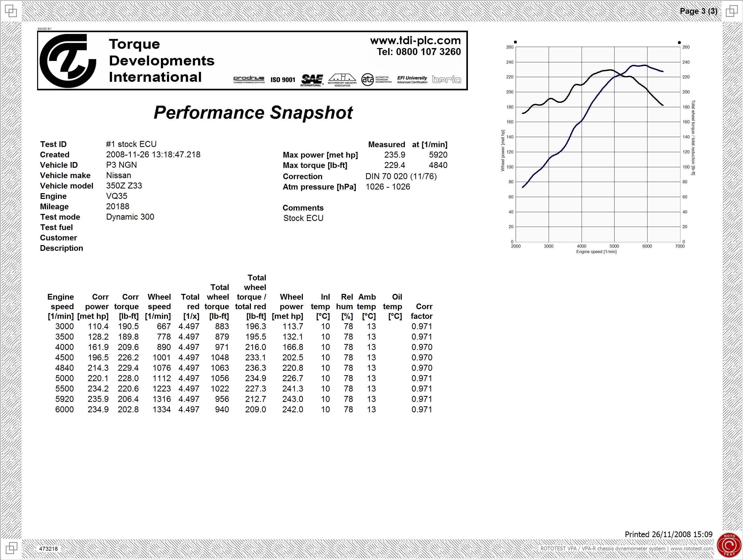Click the Bpria logo in header
Viewport: 743px width, 560px height.
(446, 79)
